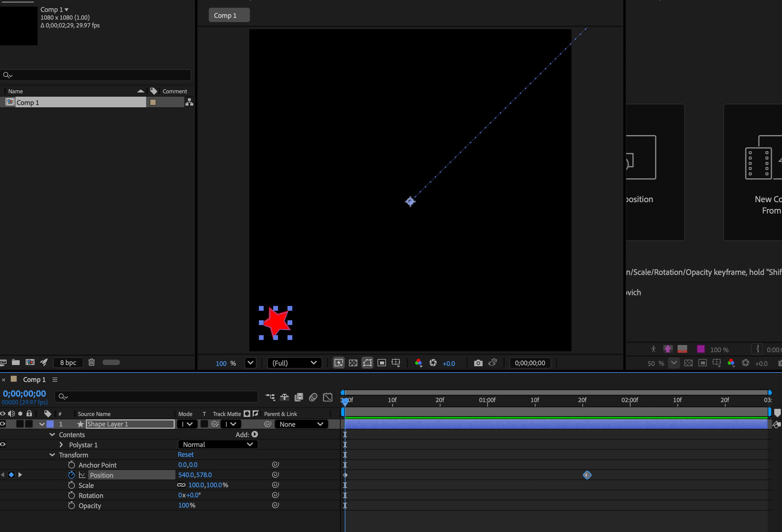Click the Shape Layer 1 label color swatch

coord(50,424)
